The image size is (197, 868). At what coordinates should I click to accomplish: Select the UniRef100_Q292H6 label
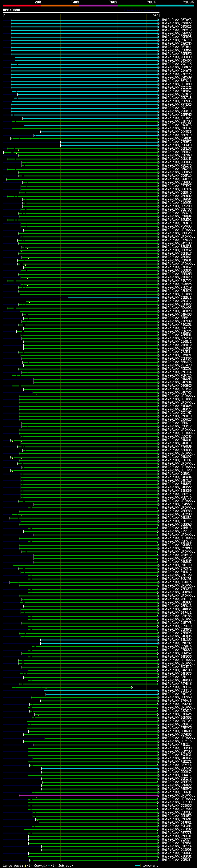tap(176, 436)
